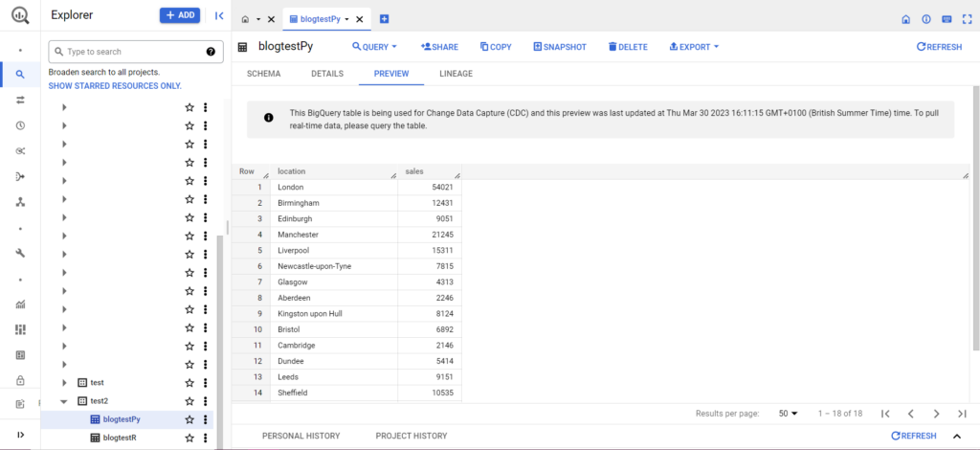Viewport: 980px width, 450px height.
Task: Open the search help question mark icon
Action: 211,52
